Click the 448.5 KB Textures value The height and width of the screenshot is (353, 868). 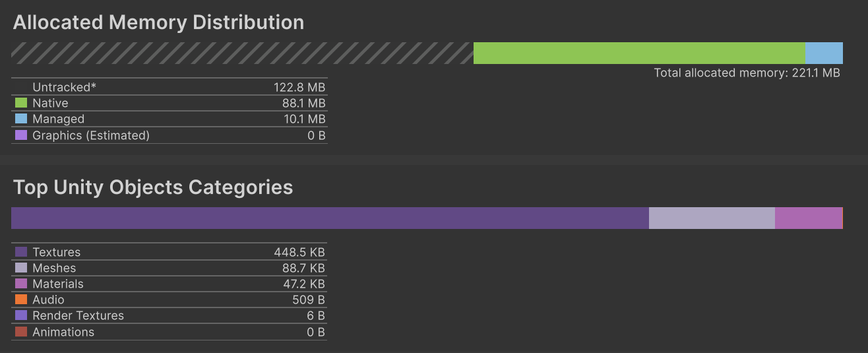click(x=299, y=252)
